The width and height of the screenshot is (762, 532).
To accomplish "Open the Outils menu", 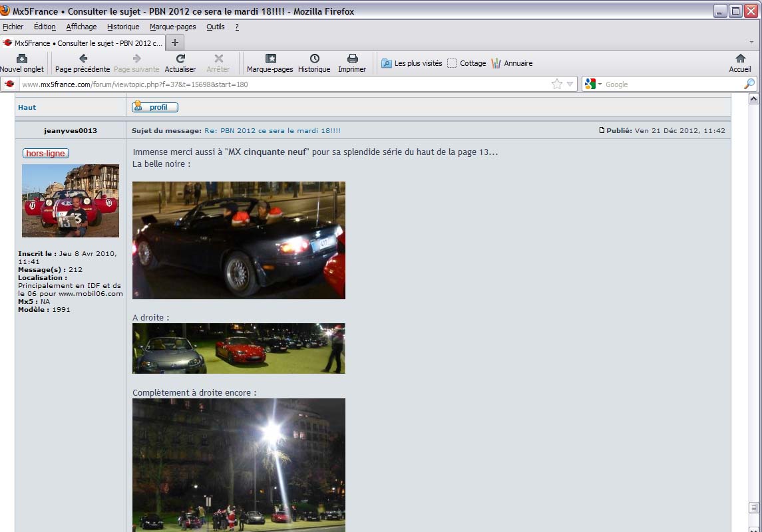I will click(215, 27).
